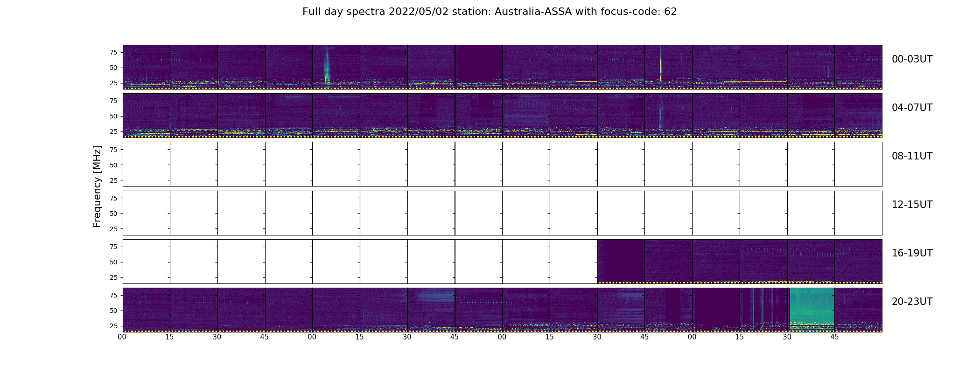This screenshot has height=373, width=980.
Task: Select the 25 tick of the 12-15UT row
Action: [x=113, y=229]
